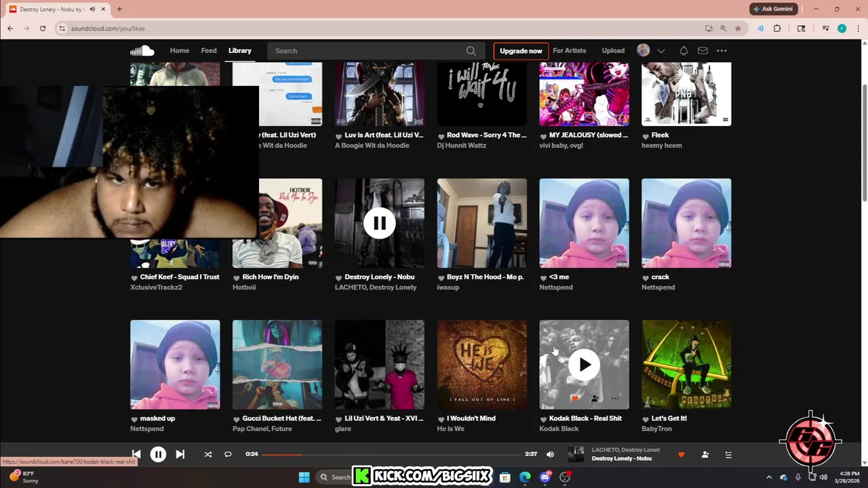Open Discord from taskbar
868x488 pixels.
point(545,477)
